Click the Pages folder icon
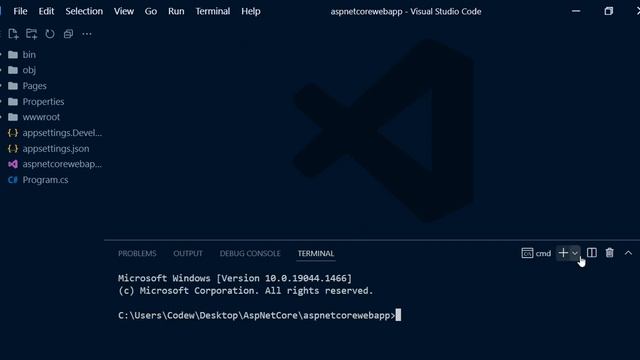 point(13,86)
